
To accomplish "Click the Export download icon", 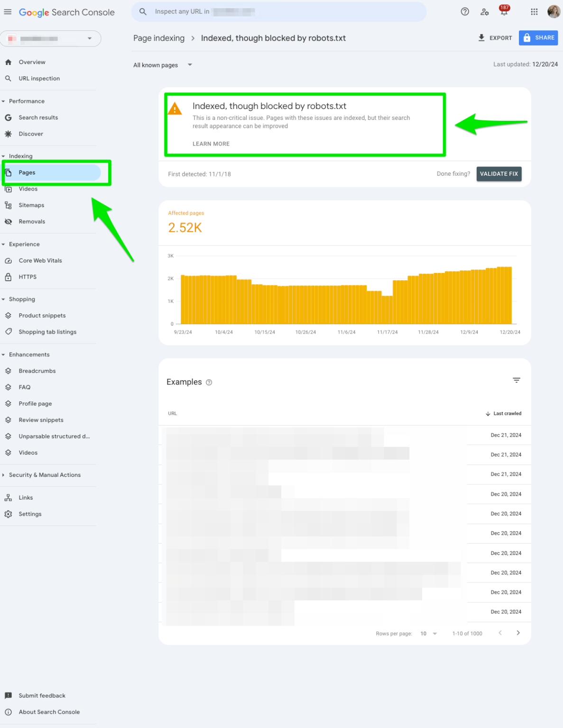I will 481,37.
